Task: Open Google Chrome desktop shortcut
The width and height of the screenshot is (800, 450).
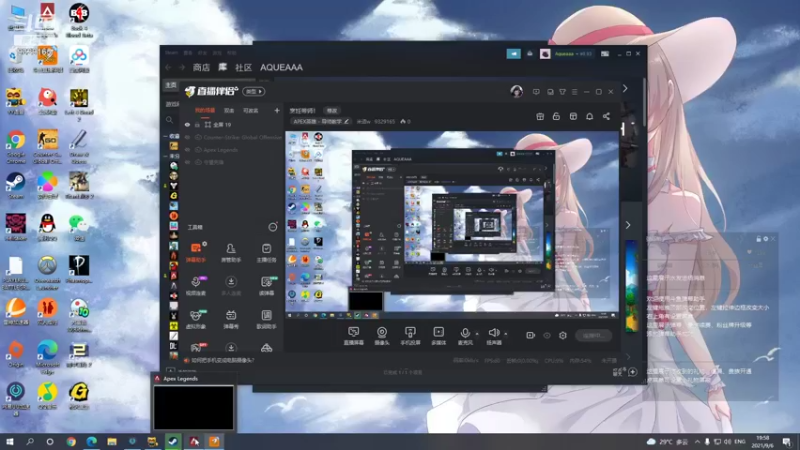Action: pyautogui.click(x=16, y=146)
